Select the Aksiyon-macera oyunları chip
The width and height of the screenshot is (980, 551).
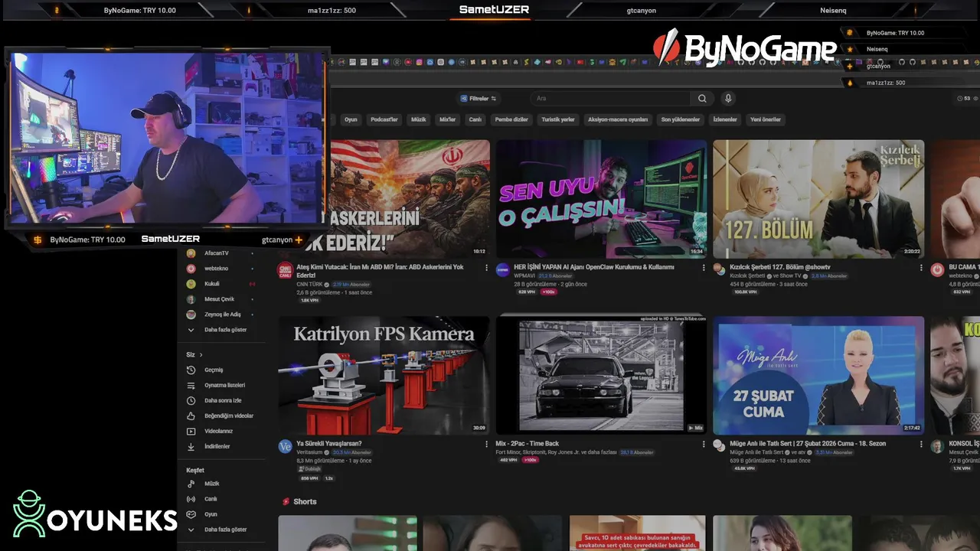(618, 119)
